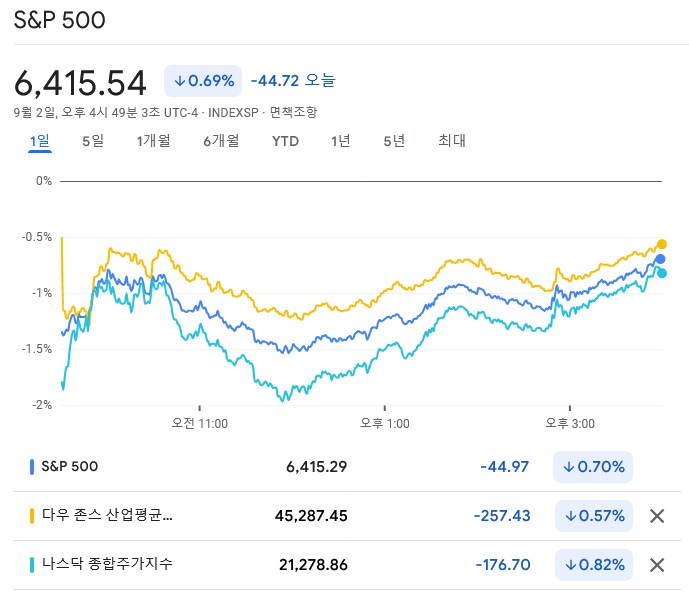The image size is (689, 596).
Task: Click the down-arrow 0.69% change badge
Action: pyautogui.click(x=204, y=81)
